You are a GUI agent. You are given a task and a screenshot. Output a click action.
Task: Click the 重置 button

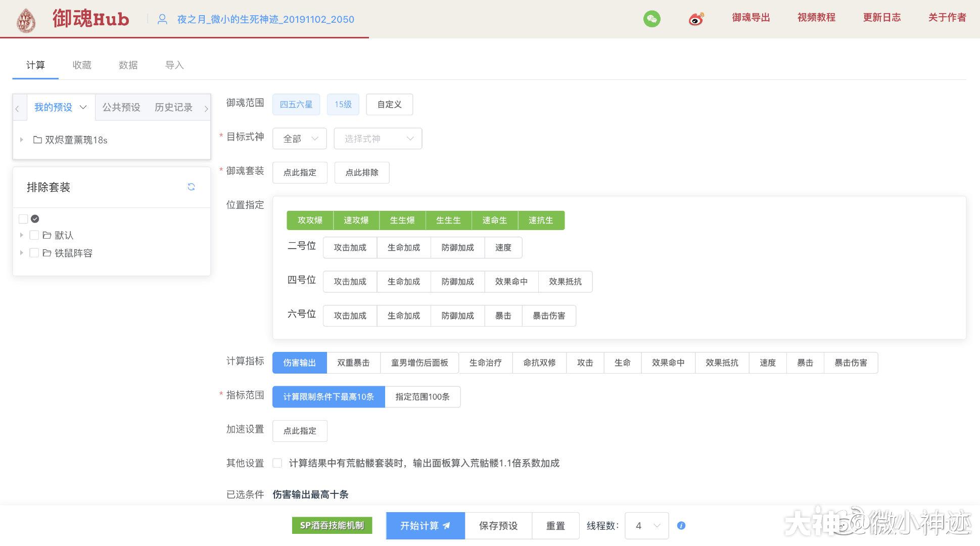coord(555,526)
